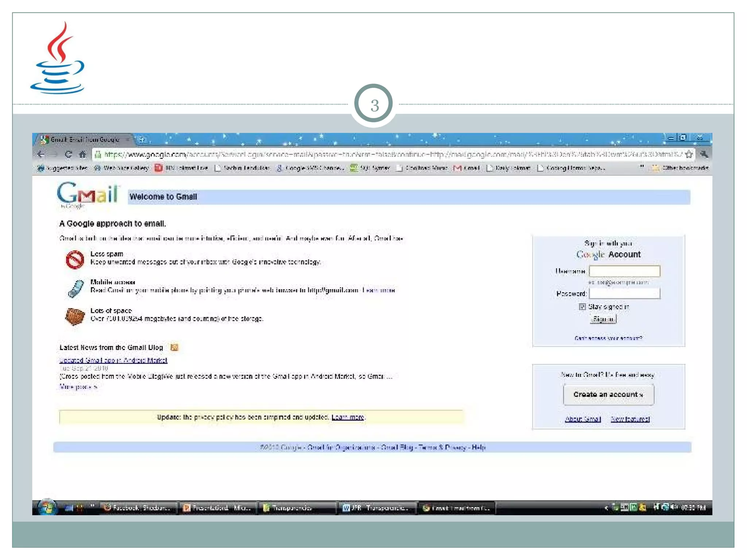Expand hidden system tray icons arrow
This screenshot has width=747, height=560.
[606, 507]
